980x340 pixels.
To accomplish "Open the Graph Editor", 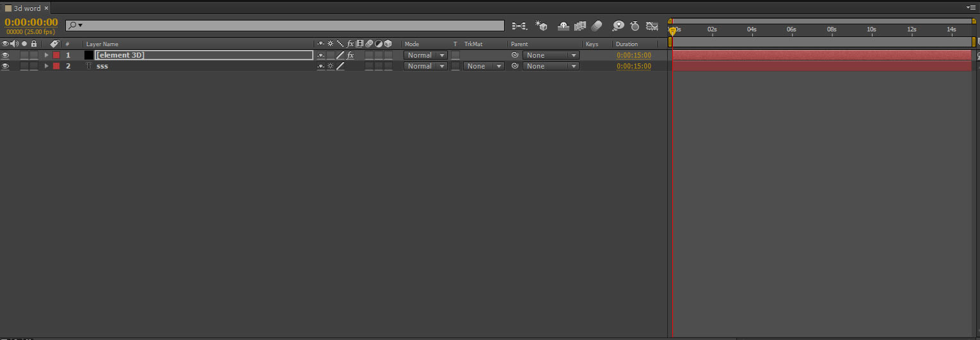I will pos(652,26).
